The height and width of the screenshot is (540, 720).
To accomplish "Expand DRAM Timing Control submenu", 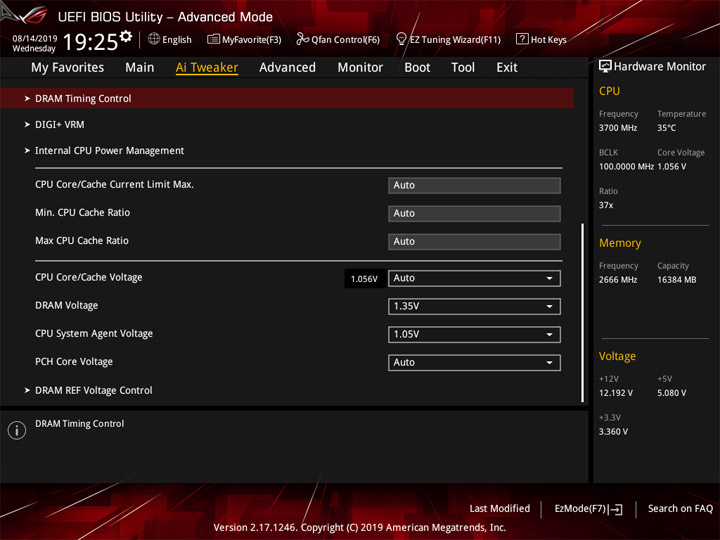I will [x=287, y=98].
